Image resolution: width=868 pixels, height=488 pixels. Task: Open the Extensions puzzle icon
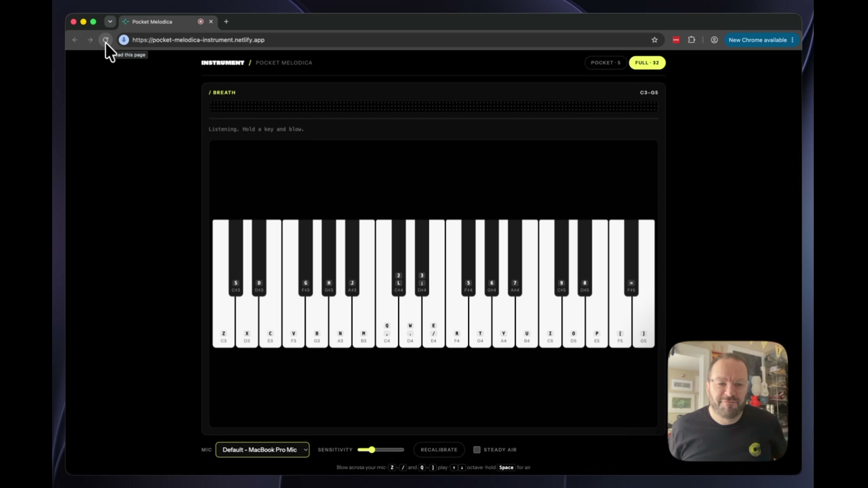(x=691, y=40)
